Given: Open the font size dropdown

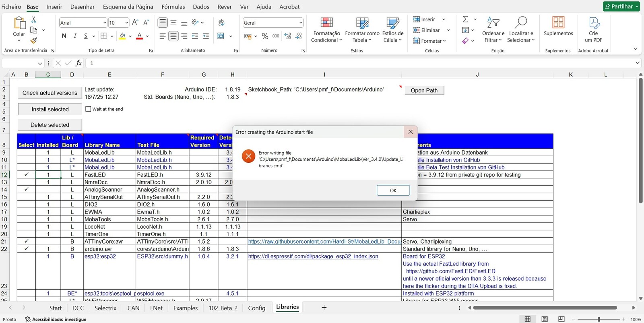Looking at the screenshot, I should coord(126,23).
